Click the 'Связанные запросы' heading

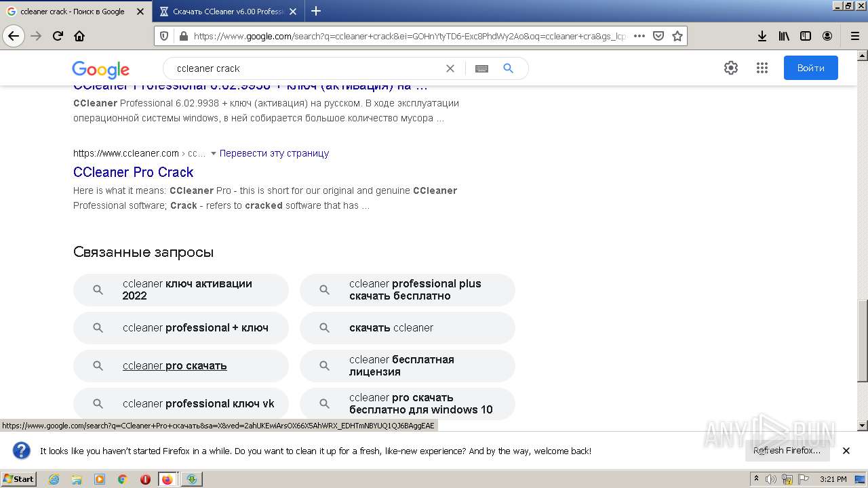tap(144, 252)
